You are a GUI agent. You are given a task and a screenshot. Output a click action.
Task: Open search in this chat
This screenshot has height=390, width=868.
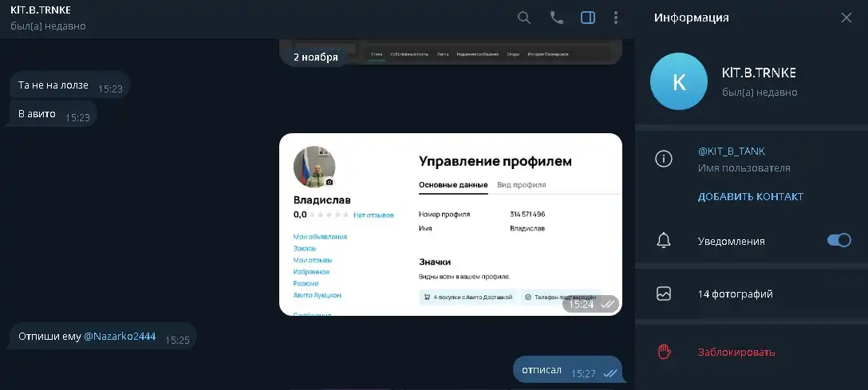tap(523, 18)
